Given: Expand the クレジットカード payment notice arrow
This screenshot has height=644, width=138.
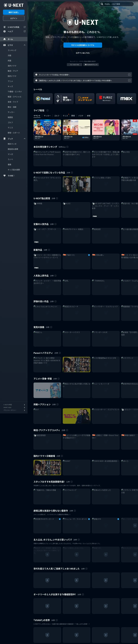Looking at the screenshot, I should [x=129, y=74].
